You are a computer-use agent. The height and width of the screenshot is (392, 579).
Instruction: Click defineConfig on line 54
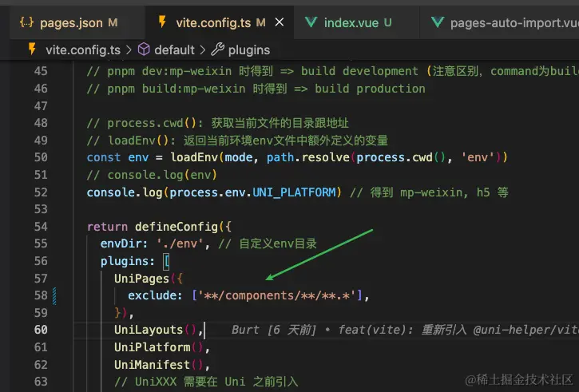point(176,227)
